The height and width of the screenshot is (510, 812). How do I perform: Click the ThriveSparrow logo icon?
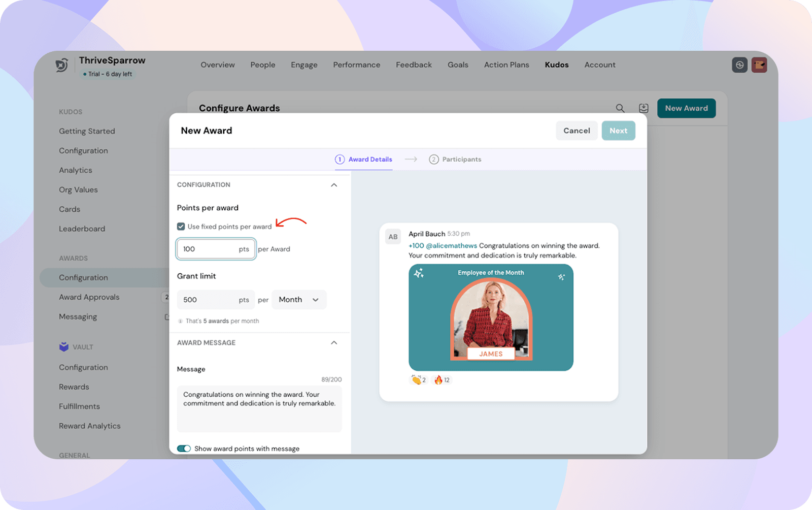(62, 65)
